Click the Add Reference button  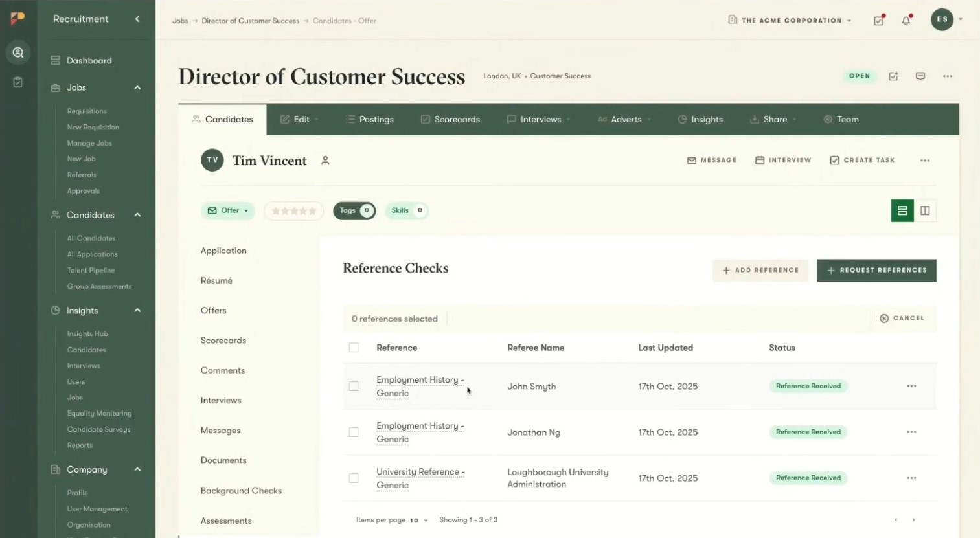760,271
